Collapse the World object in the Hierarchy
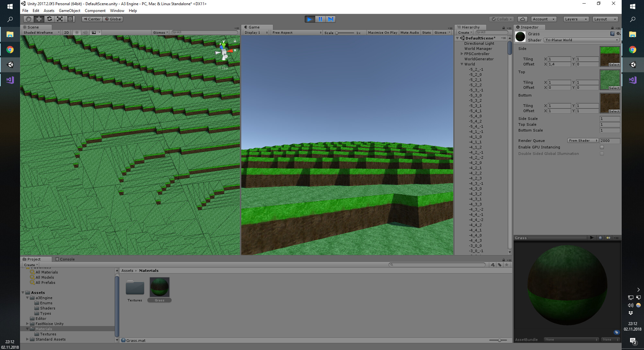Viewport: 644px width, 350px height. point(462,64)
